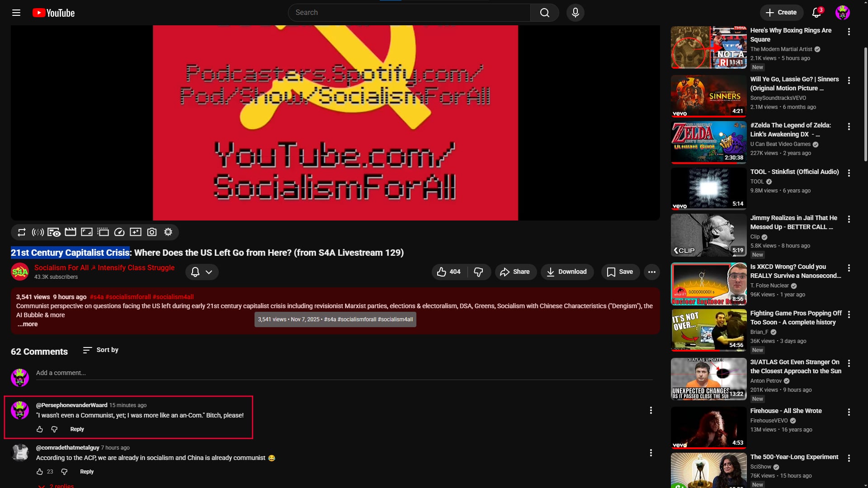Expand description with ...more
Screen dimensions: 868x488
28,324
